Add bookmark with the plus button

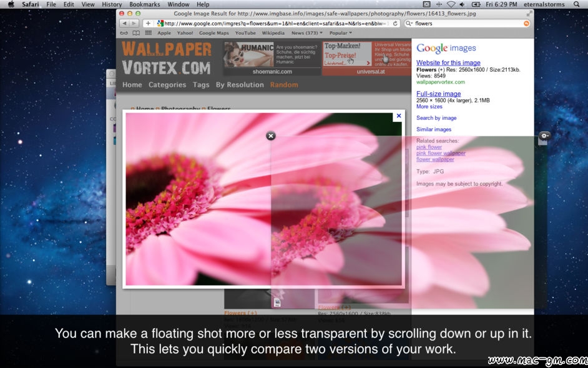point(148,23)
